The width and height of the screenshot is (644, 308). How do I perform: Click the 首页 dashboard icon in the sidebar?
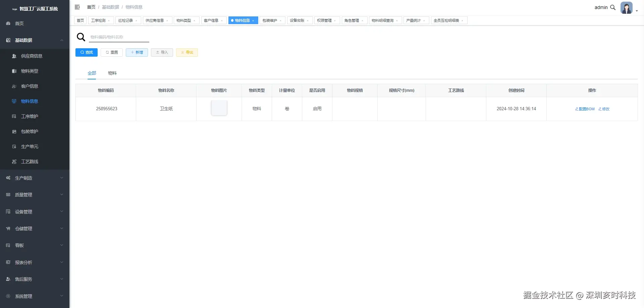point(8,23)
